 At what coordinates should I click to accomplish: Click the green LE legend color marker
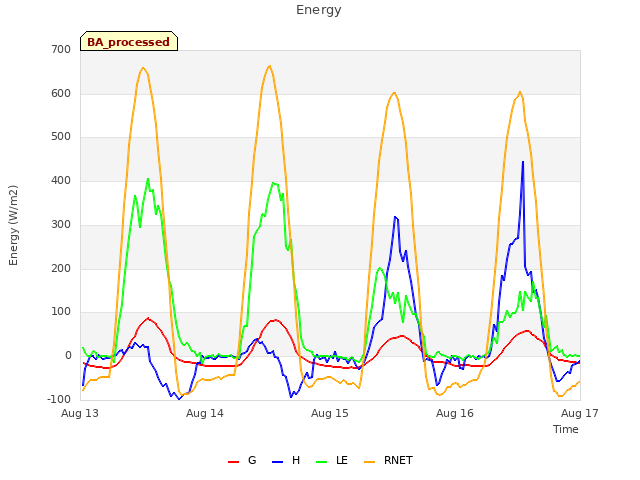(x=322, y=462)
